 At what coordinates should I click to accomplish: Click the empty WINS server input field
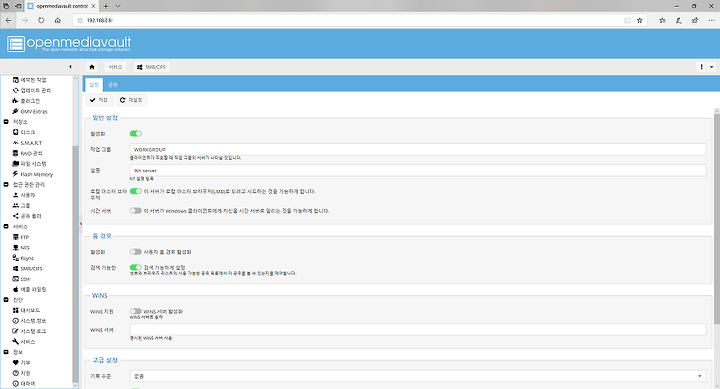[418, 329]
